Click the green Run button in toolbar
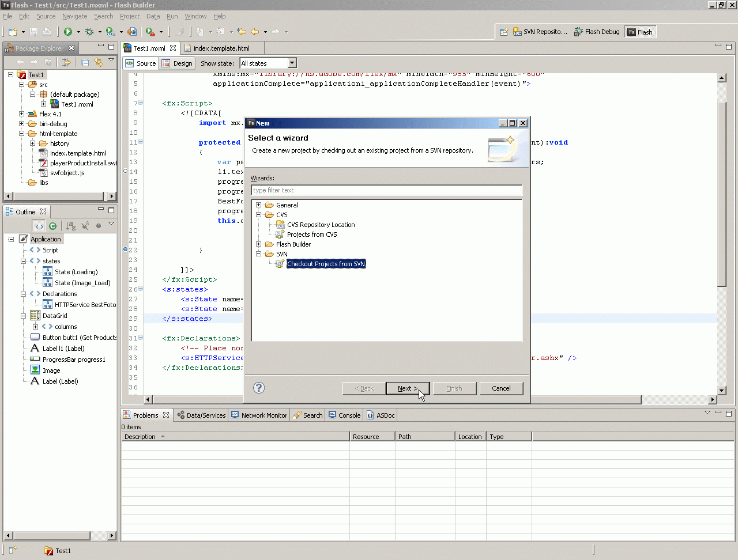 (x=68, y=32)
